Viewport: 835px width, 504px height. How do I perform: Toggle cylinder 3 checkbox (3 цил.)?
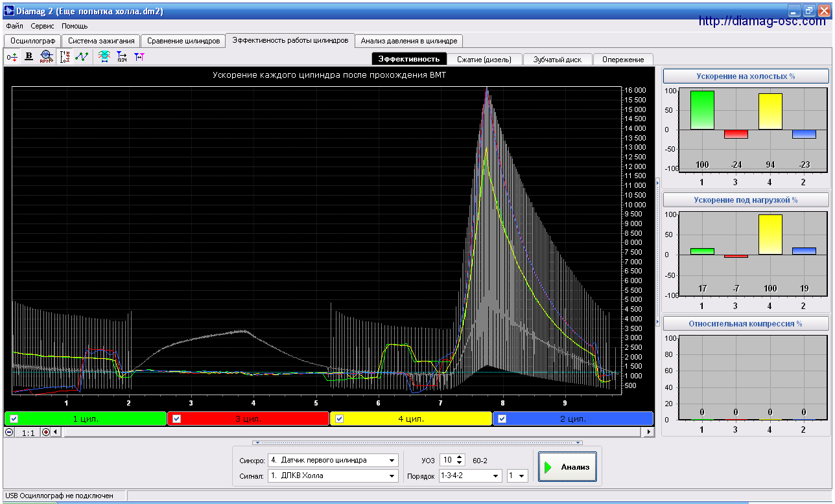176,418
